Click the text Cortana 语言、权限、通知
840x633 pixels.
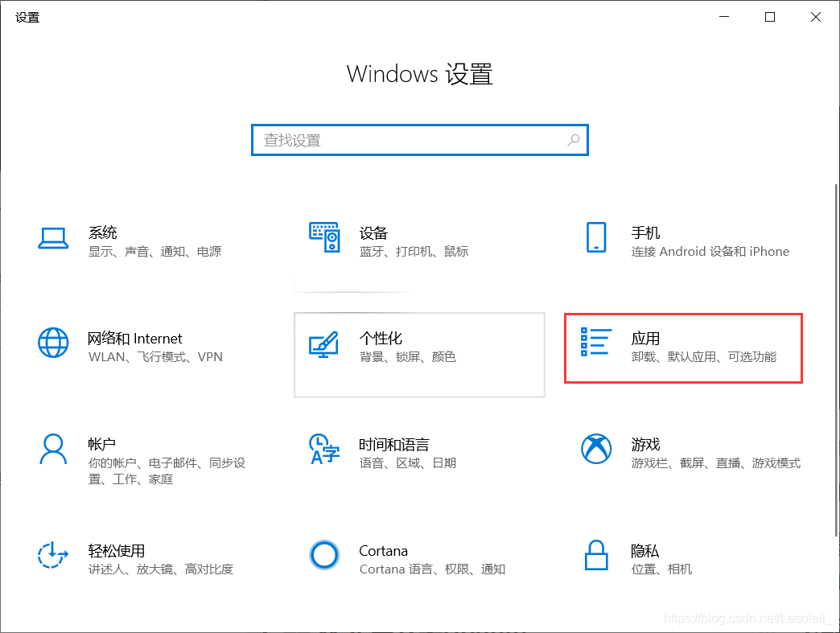432,569
